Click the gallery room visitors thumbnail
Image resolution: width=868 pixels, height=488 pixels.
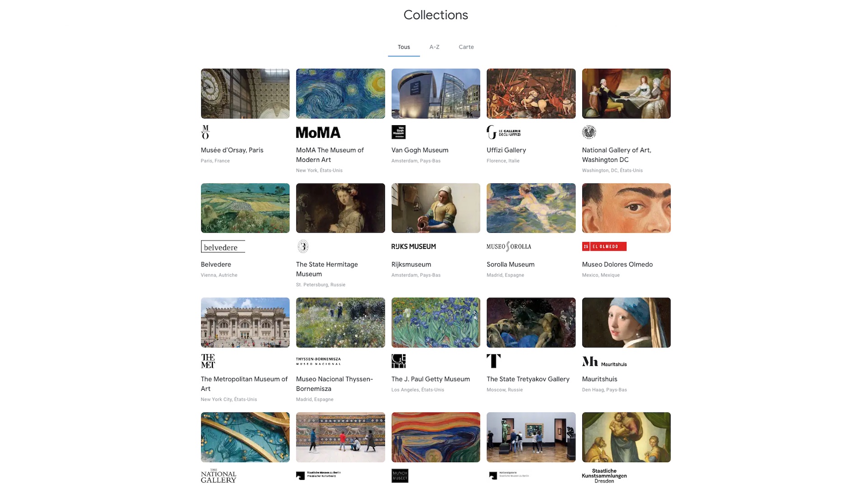click(531, 437)
